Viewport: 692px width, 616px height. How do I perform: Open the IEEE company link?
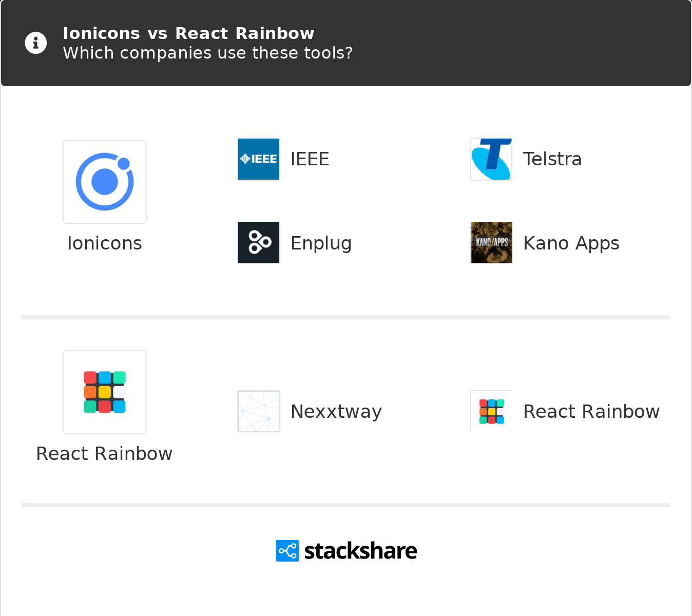point(310,159)
